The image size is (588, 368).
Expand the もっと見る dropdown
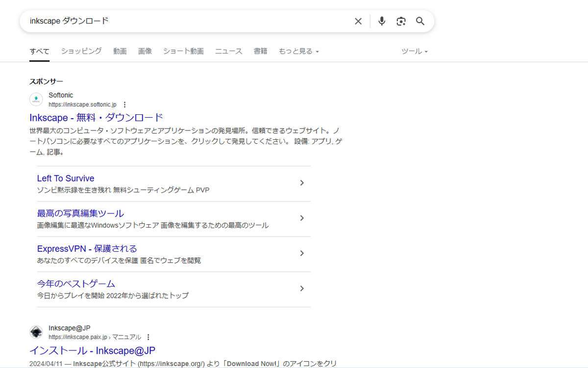click(299, 51)
